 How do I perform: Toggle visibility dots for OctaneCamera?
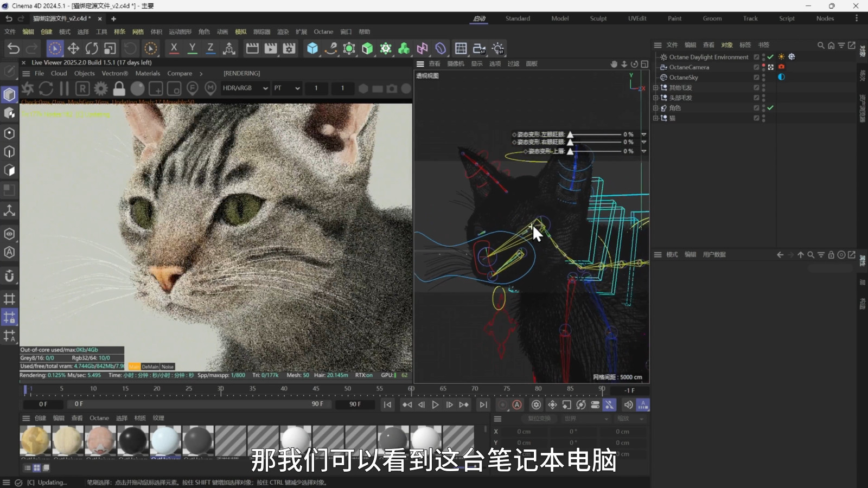coord(764,67)
